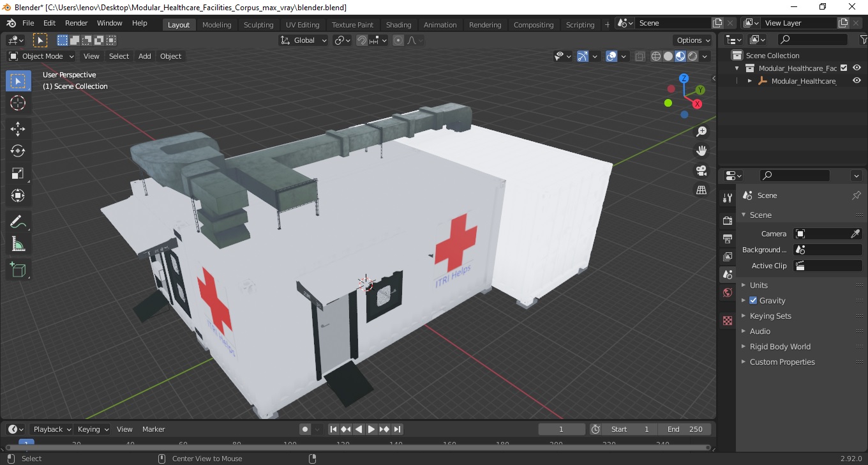Switch orthographic/perspective grid icon
868x465 pixels.
coord(701,190)
